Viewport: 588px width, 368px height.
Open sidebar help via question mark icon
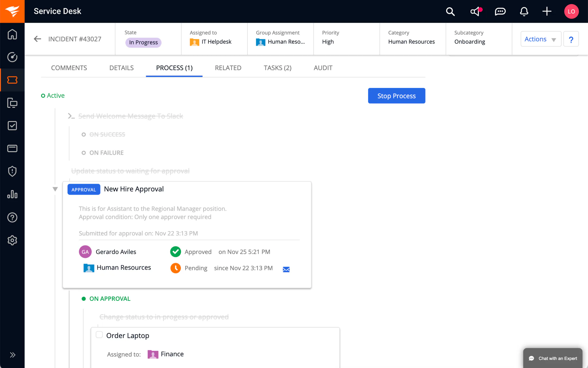coord(12,217)
